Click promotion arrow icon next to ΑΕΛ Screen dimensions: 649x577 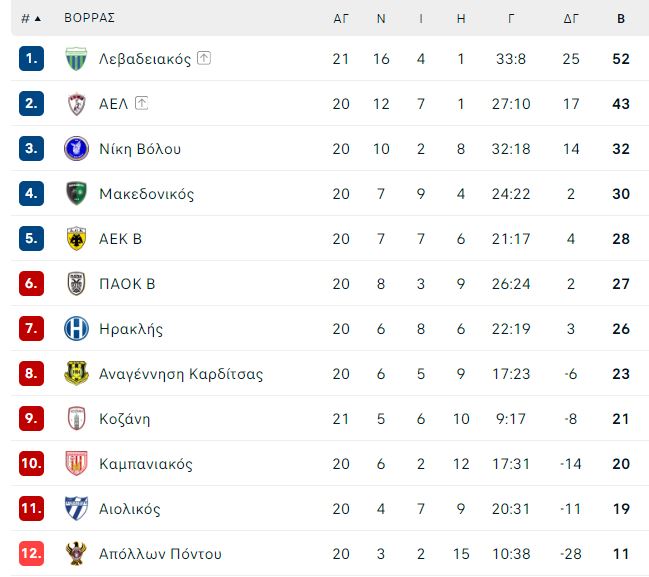142,103
